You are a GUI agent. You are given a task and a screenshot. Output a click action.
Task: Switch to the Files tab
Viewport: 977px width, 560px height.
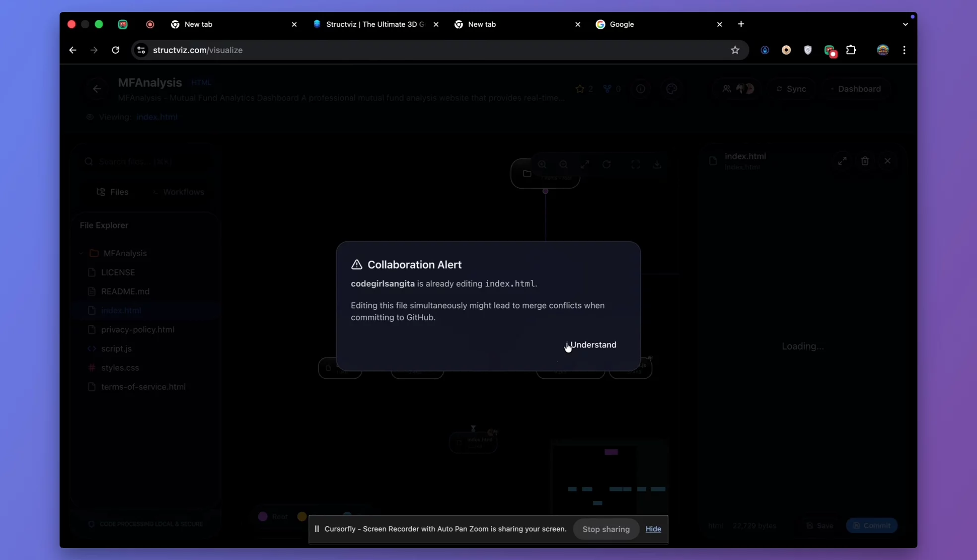113,192
